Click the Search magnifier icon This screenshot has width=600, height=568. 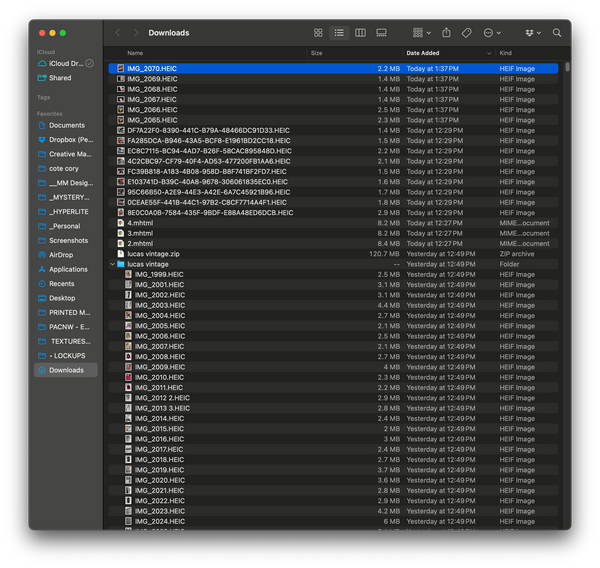(557, 33)
